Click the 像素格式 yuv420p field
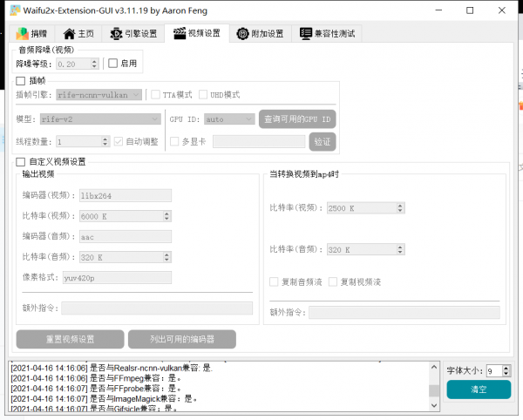Image resolution: width=523 pixels, height=420 pixels. [x=118, y=278]
